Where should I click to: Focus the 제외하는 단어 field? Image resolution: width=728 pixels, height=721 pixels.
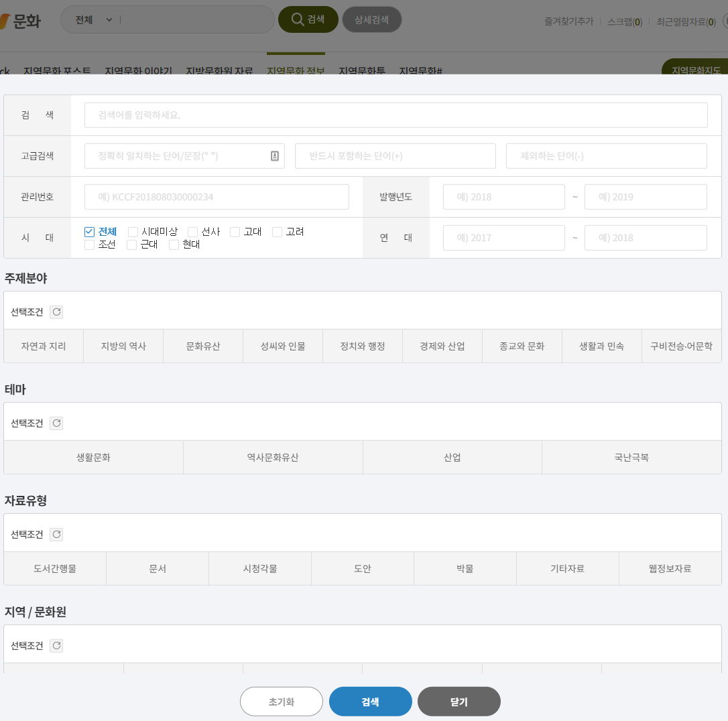607,156
